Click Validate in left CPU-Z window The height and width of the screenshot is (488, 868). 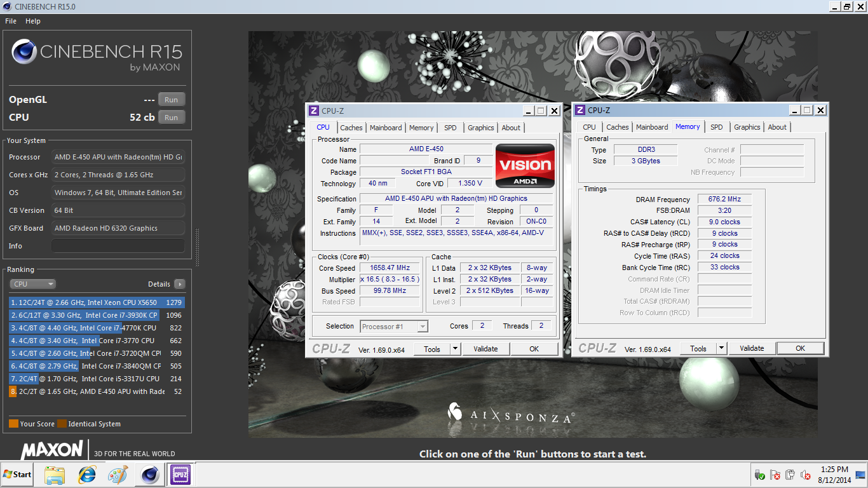[486, 349]
